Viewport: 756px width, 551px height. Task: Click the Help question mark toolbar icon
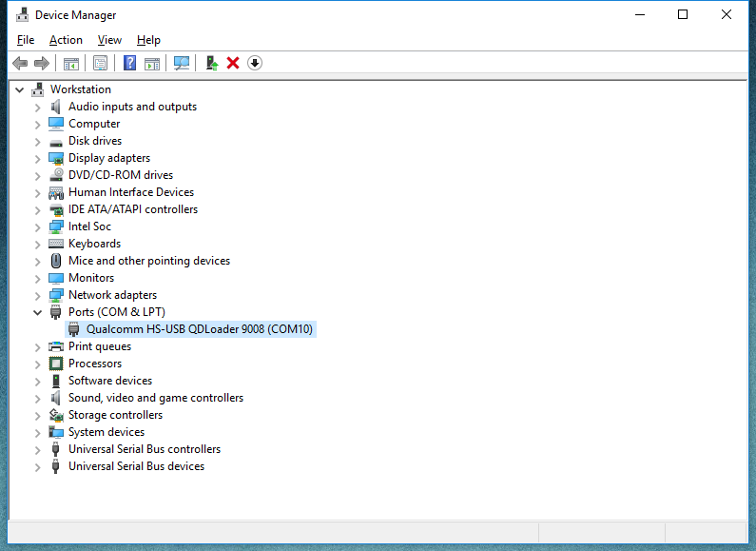[130, 63]
